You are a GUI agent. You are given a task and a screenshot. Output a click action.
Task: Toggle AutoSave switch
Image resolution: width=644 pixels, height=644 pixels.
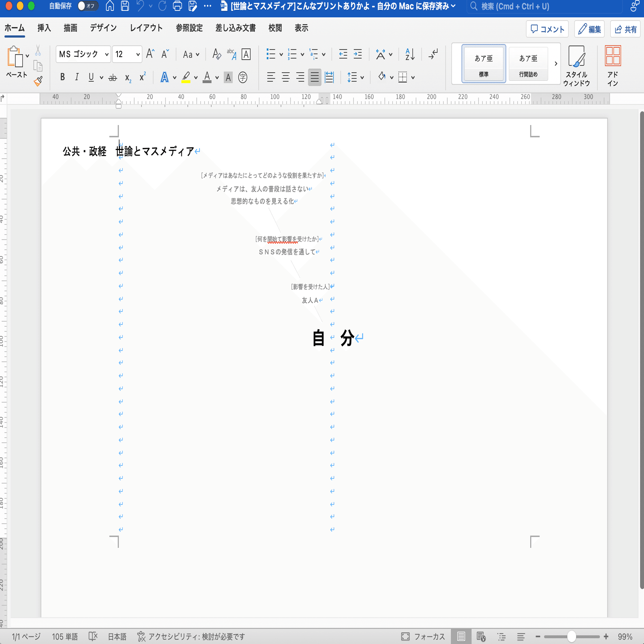point(88,6)
